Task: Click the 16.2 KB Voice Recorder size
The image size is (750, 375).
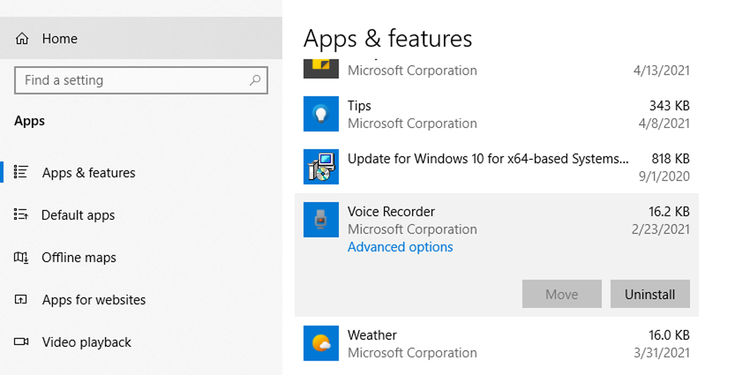Action: pyautogui.click(x=669, y=211)
